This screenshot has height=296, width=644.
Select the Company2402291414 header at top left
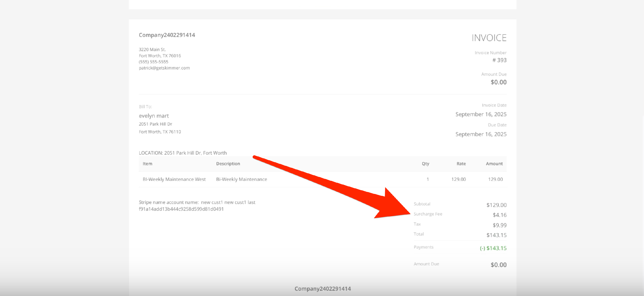[x=167, y=35]
